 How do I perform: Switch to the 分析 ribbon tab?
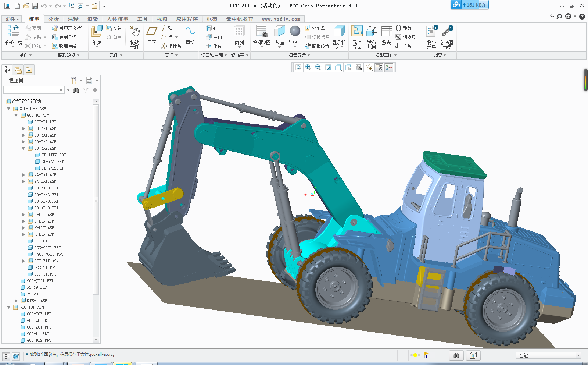[54, 19]
